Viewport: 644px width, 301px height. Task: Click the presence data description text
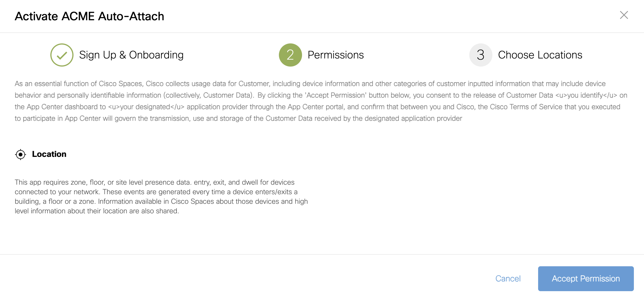click(x=161, y=197)
